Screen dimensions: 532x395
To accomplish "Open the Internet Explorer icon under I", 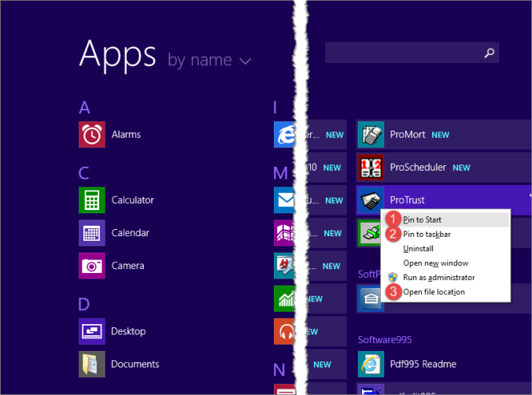I will point(284,135).
